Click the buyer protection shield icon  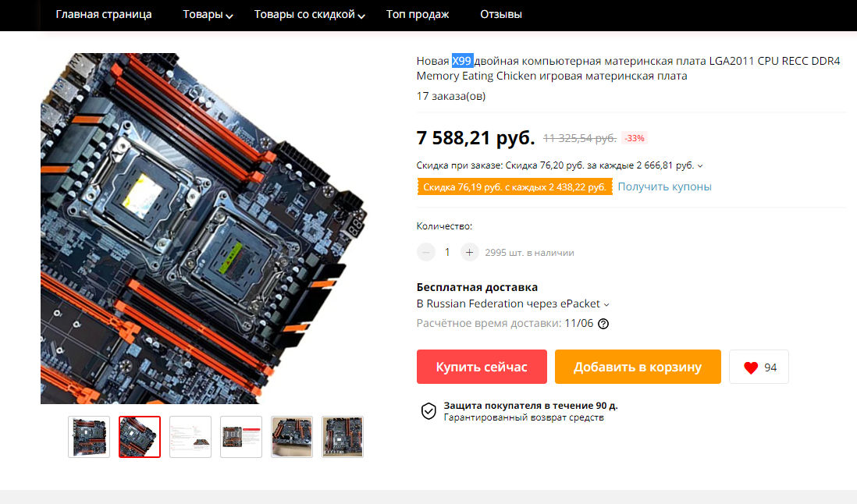pyautogui.click(x=428, y=411)
